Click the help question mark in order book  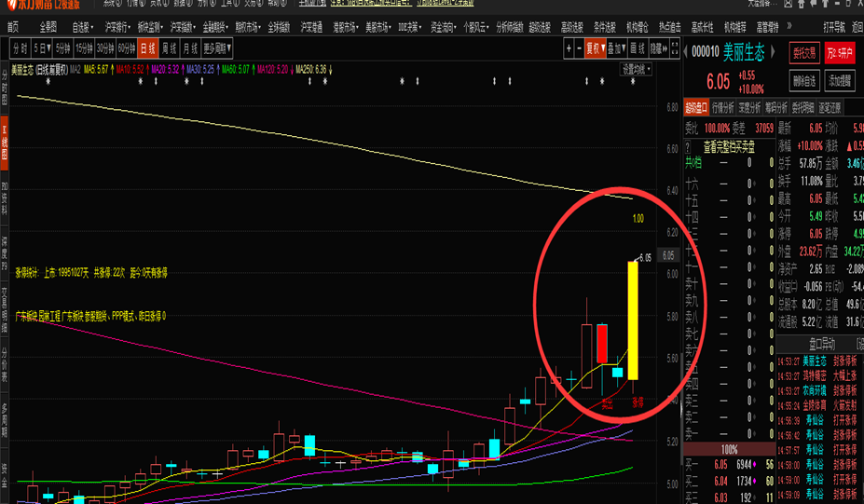pos(688,147)
